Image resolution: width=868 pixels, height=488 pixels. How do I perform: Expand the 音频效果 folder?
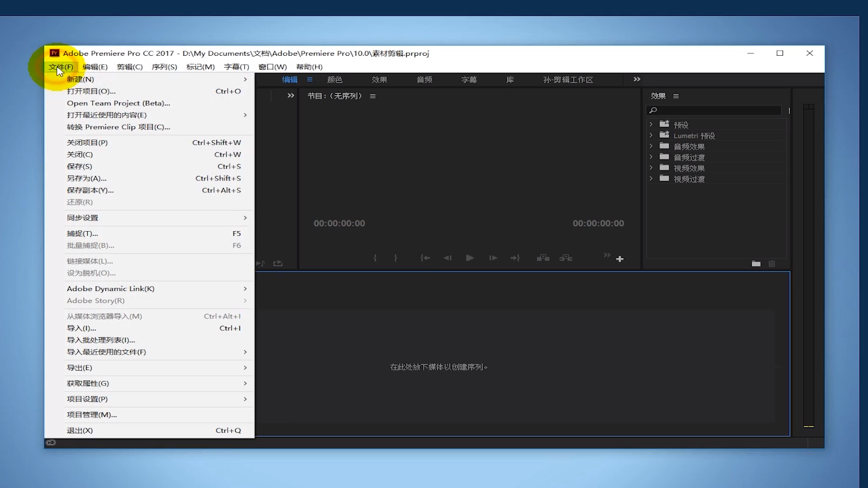651,146
